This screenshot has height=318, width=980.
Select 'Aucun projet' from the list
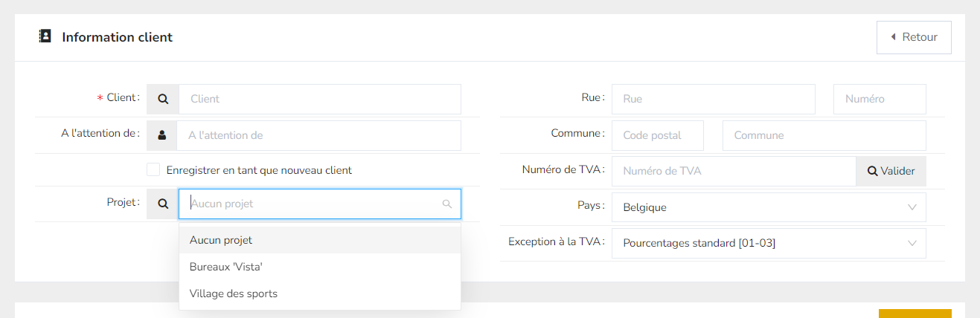click(221, 240)
